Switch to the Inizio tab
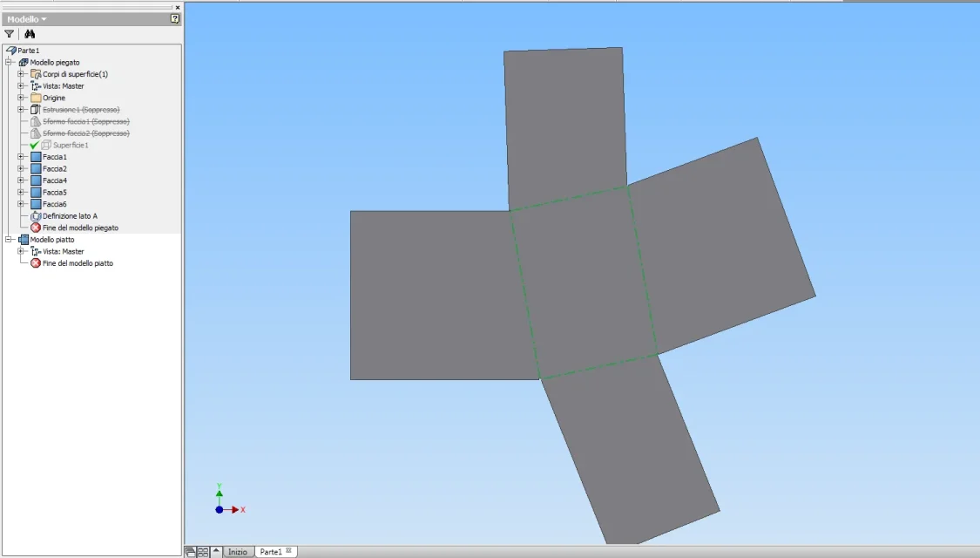Screen dimensions: 980x558 click(x=238, y=552)
